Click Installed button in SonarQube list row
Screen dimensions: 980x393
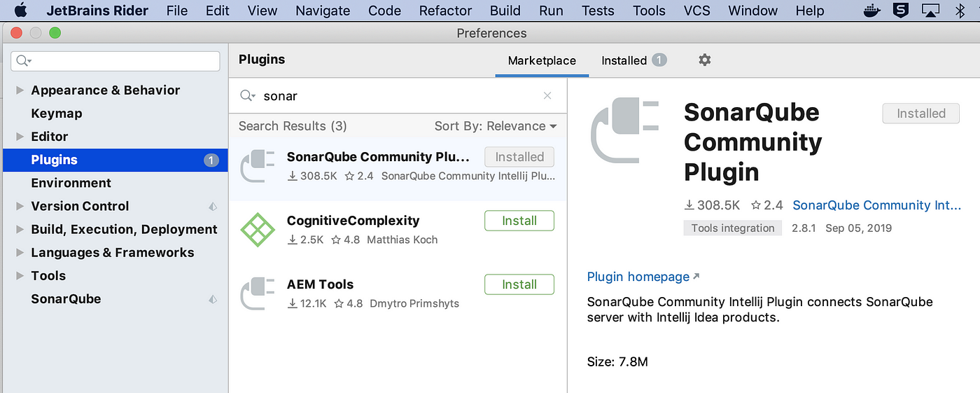[x=519, y=157]
